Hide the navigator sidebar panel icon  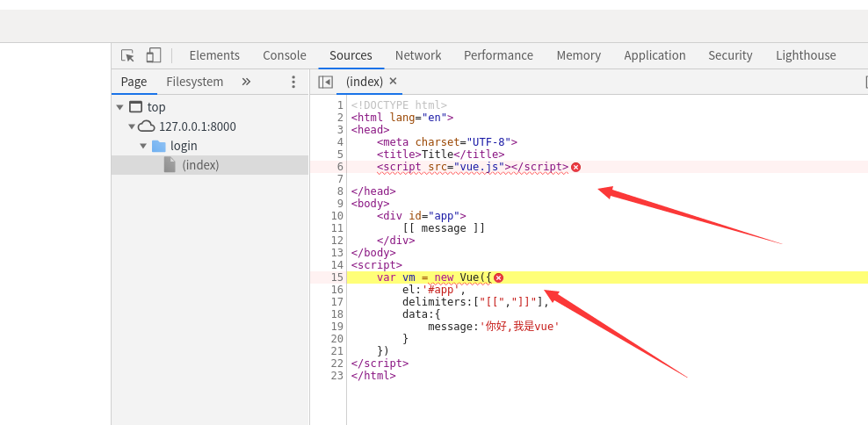[325, 82]
